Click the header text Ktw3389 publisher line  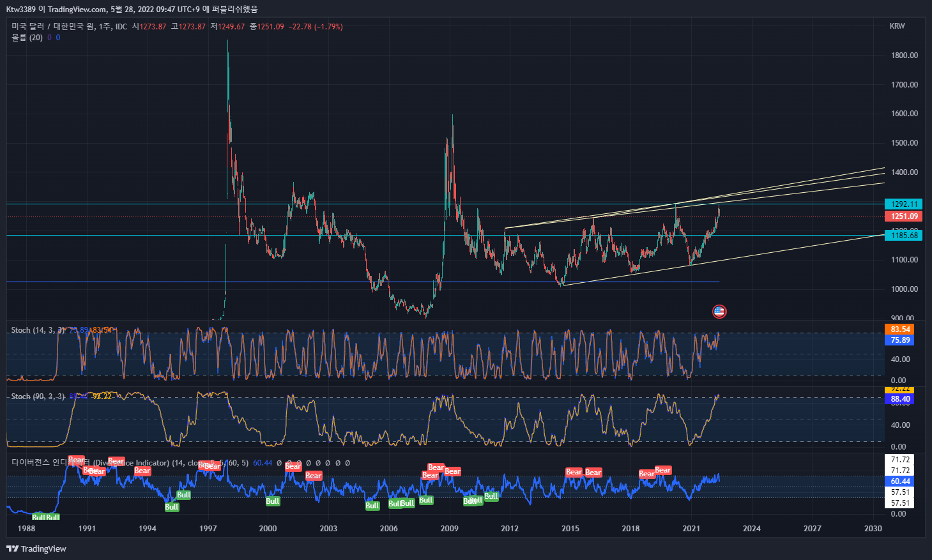132,9
